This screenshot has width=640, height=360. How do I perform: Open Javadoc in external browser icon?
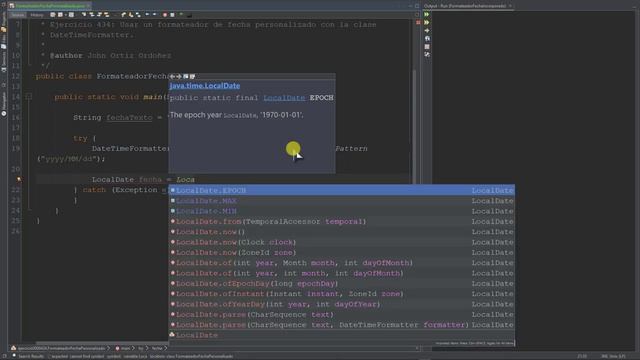pyautogui.click(x=185, y=76)
